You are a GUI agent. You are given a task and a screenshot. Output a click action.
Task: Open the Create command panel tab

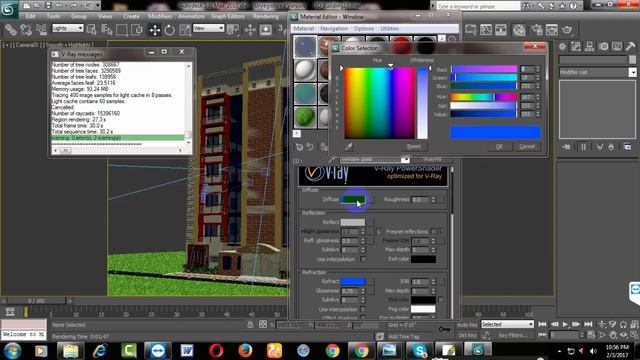[562, 47]
